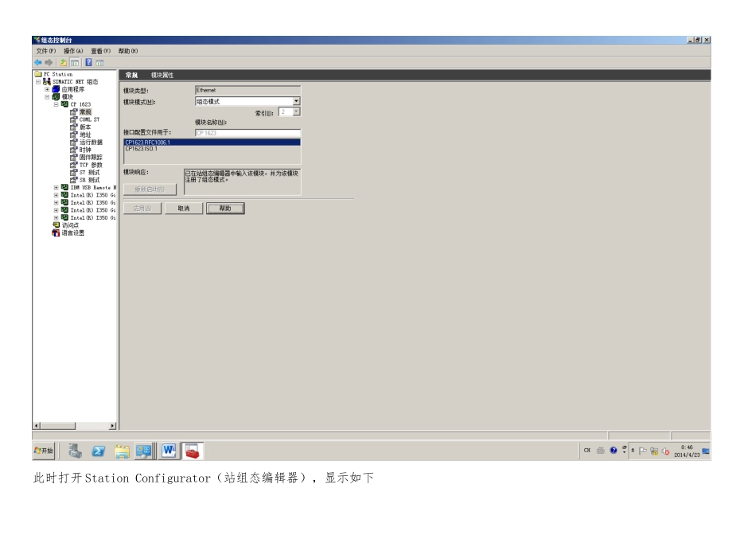
Task: Open the 地址 page icon
Action: pos(73,135)
